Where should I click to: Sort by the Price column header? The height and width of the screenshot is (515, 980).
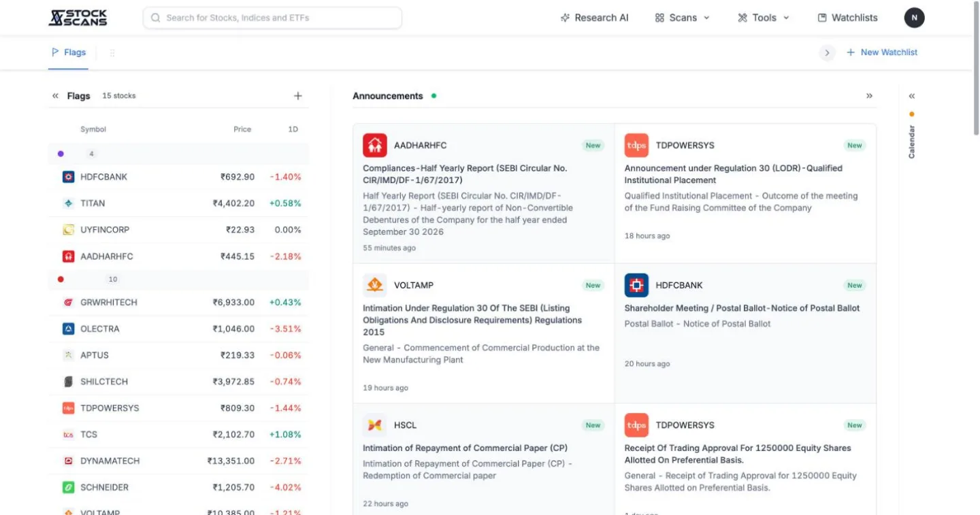242,129
